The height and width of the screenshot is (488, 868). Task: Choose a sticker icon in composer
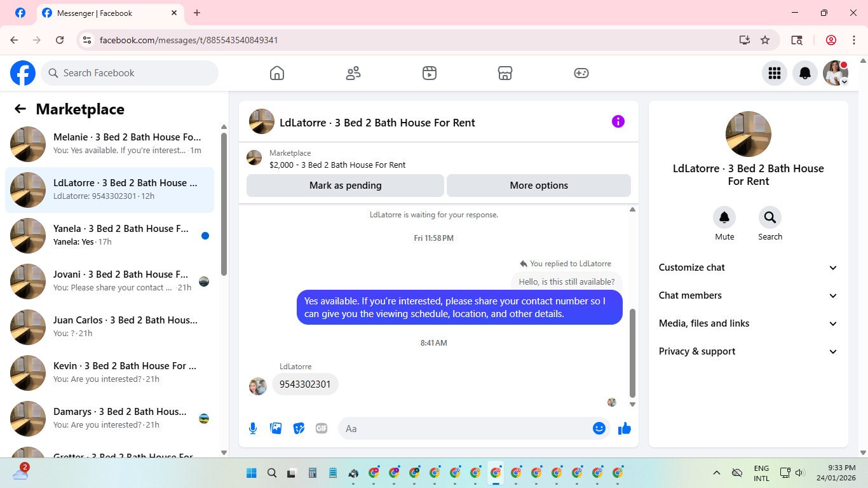point(299,428)
